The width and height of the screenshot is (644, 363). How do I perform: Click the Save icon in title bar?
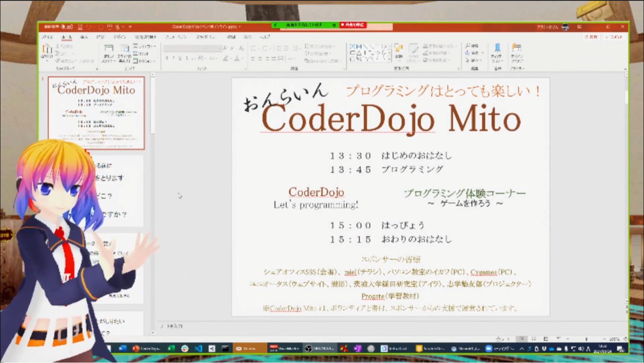[x=80, y=26]
